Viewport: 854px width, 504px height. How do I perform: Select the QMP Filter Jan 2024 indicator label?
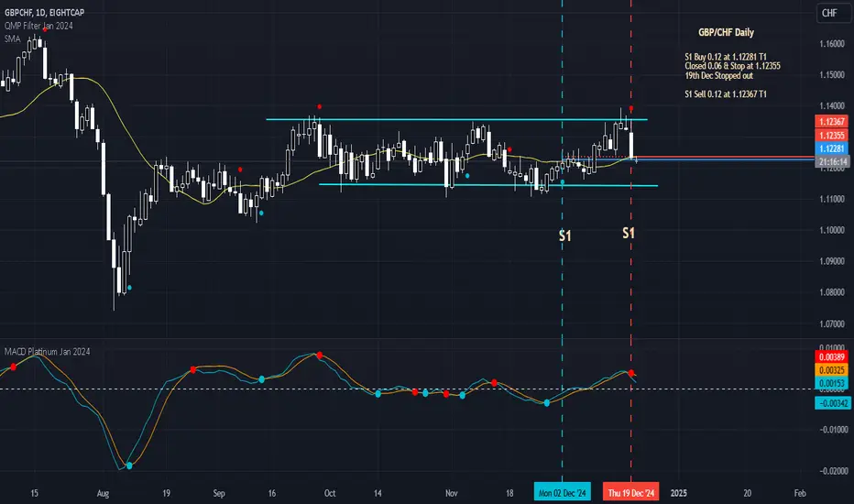click(x=38, y=26)
